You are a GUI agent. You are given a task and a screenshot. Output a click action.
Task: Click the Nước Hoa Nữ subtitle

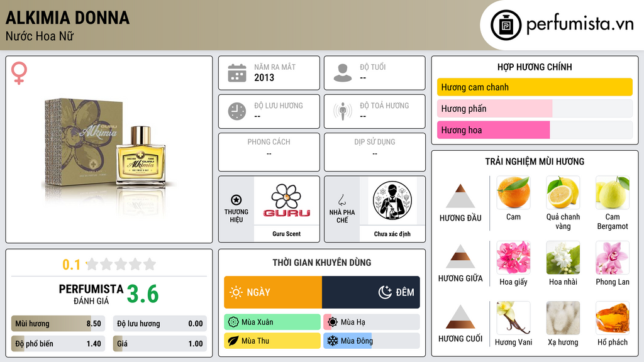click(x=40, y=36)
